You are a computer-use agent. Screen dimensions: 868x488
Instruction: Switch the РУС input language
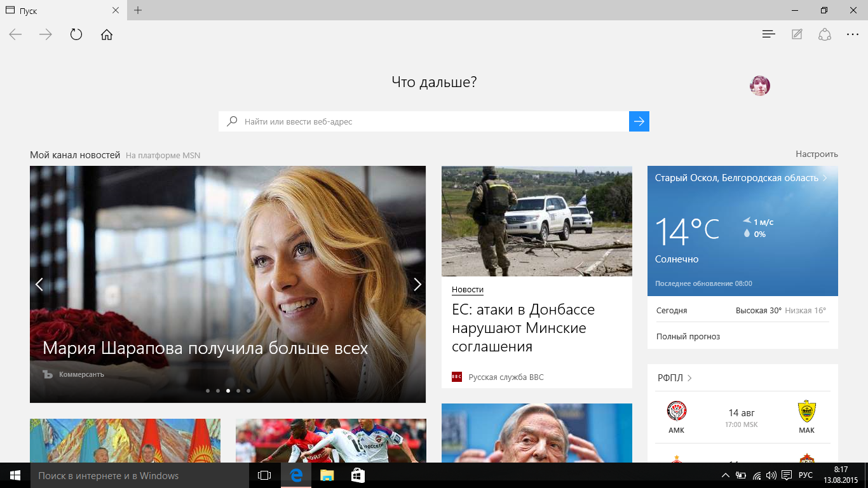(x=805, y=475)
